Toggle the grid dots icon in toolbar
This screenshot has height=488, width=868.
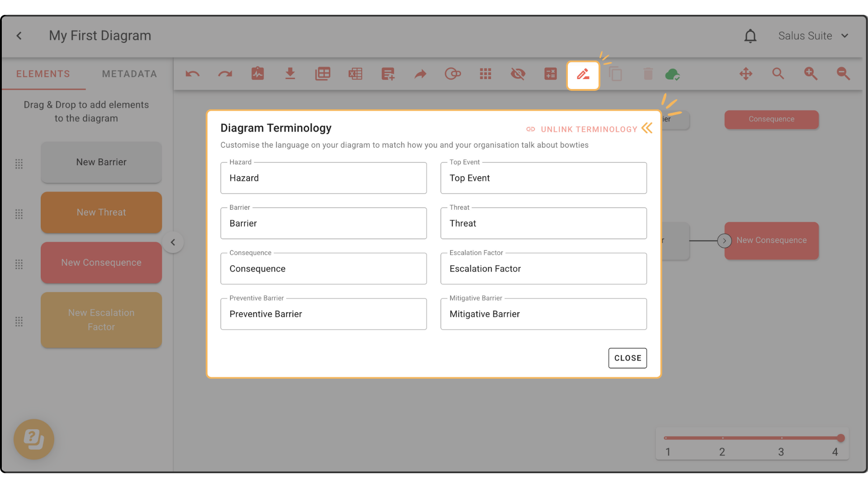point(486,74)
